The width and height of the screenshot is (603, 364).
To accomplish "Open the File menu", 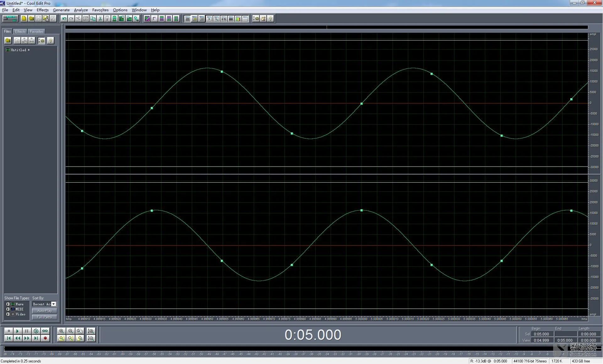I will point(5,10).
